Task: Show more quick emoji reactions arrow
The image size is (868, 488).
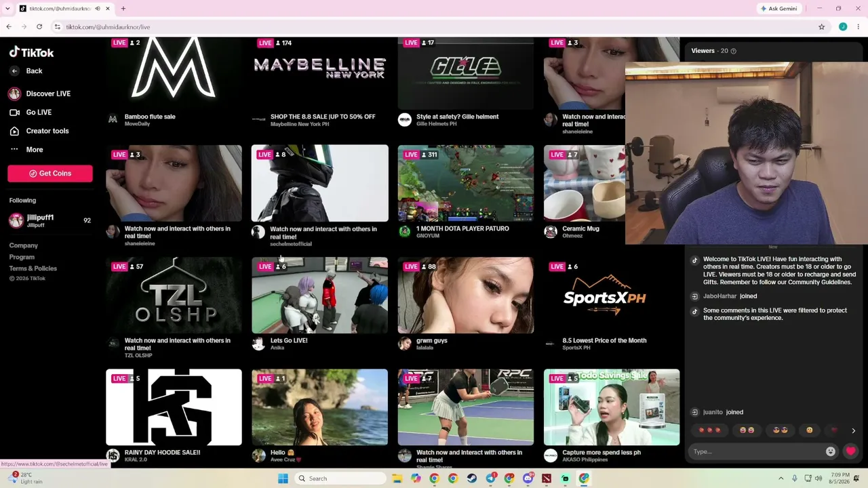Action: 853,430
